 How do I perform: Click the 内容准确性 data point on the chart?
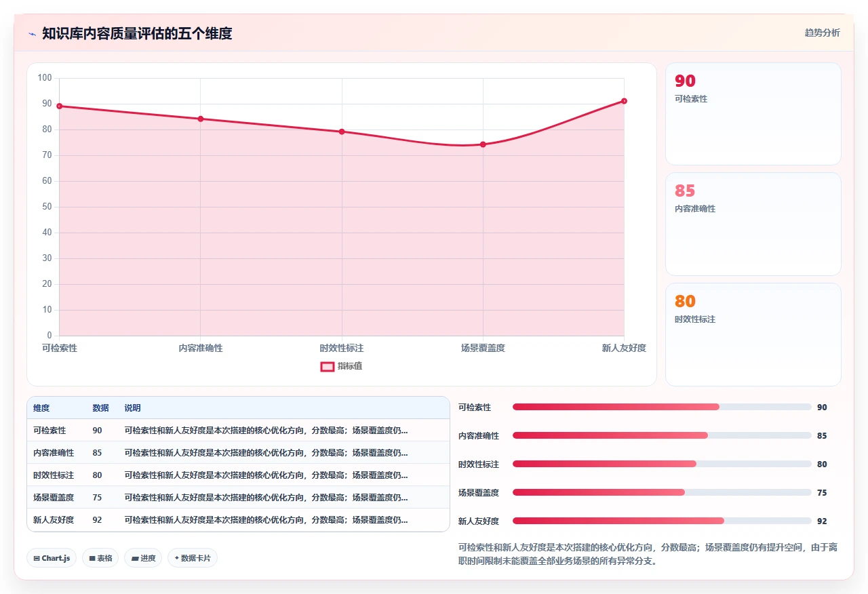201,119
